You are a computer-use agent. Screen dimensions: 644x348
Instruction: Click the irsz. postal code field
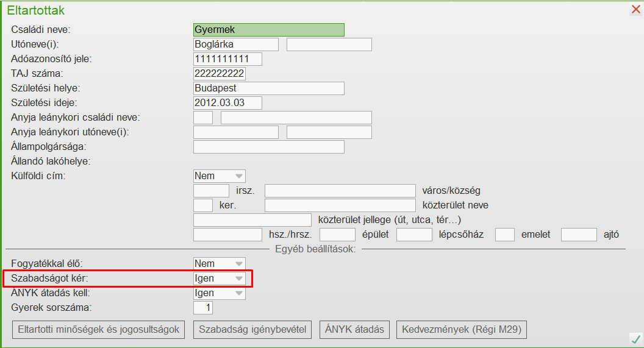tap(211, 190)
